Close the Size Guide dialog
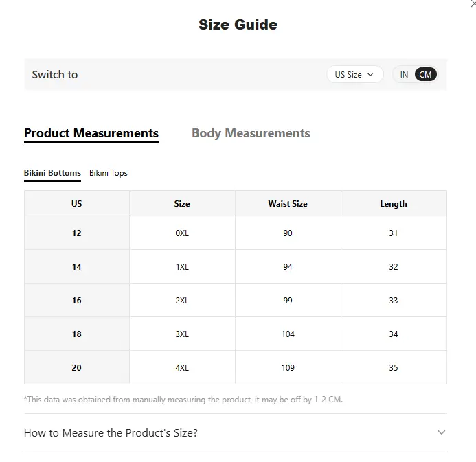 pyautogui.click(x=473, y=3)
